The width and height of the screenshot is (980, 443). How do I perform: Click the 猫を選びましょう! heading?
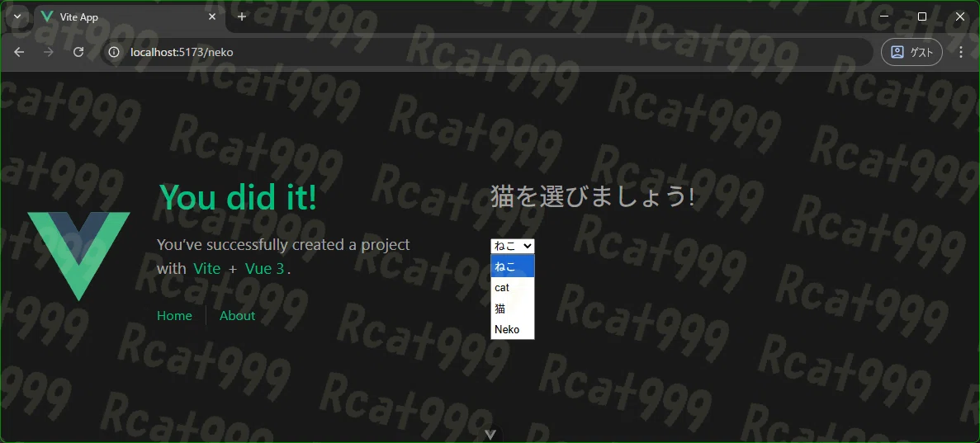click(x=593, y=196)
